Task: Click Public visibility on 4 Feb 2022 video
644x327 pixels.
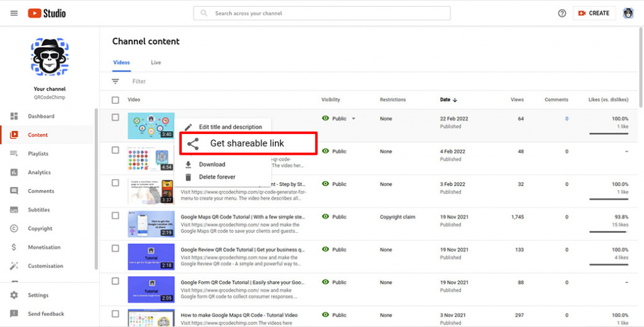Action: point(339,151)
